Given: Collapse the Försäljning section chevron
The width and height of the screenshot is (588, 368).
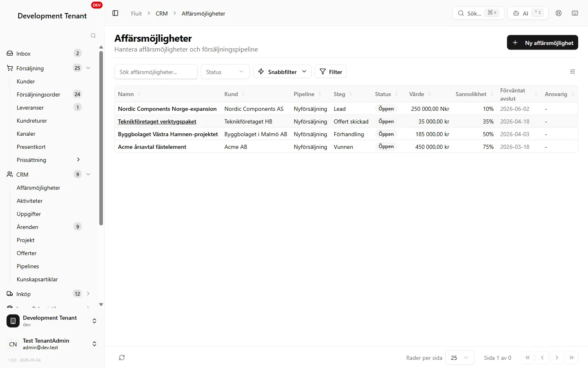Looking at the screenshot, I should [x=88, y=68].
